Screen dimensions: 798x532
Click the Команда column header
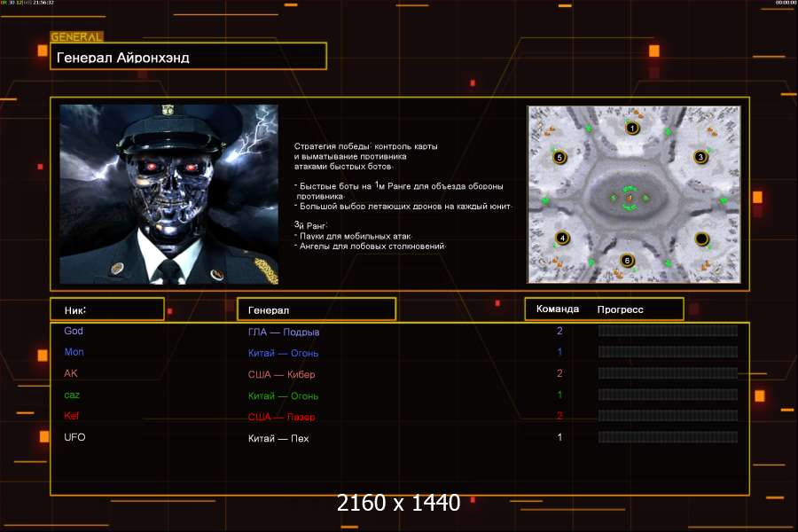[x=558, y=309]
